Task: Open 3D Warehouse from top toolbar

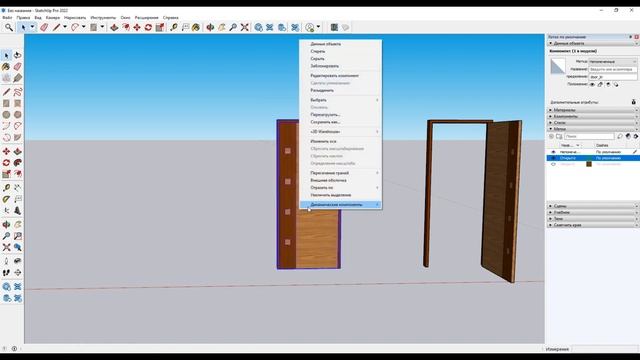Action: click(258, 27)
